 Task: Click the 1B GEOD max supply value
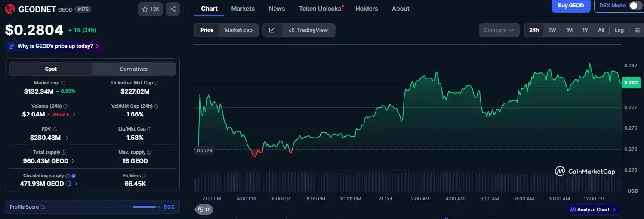[135, 161]
